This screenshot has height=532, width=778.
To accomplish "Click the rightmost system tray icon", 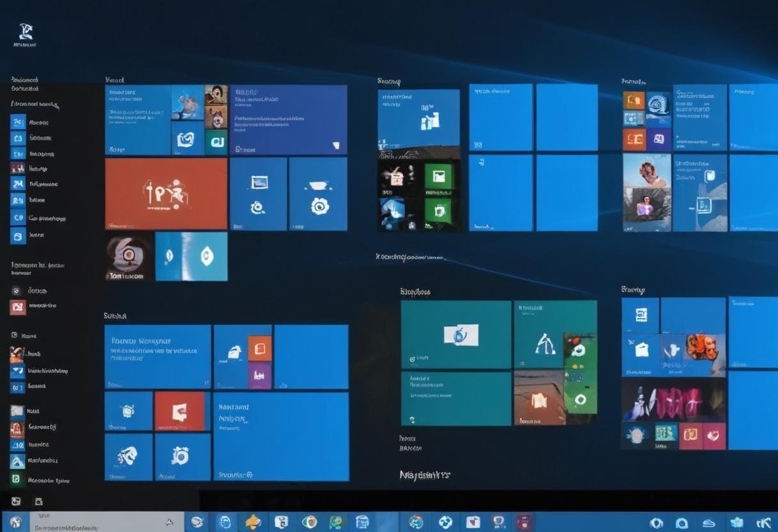I will coord(763,522).
